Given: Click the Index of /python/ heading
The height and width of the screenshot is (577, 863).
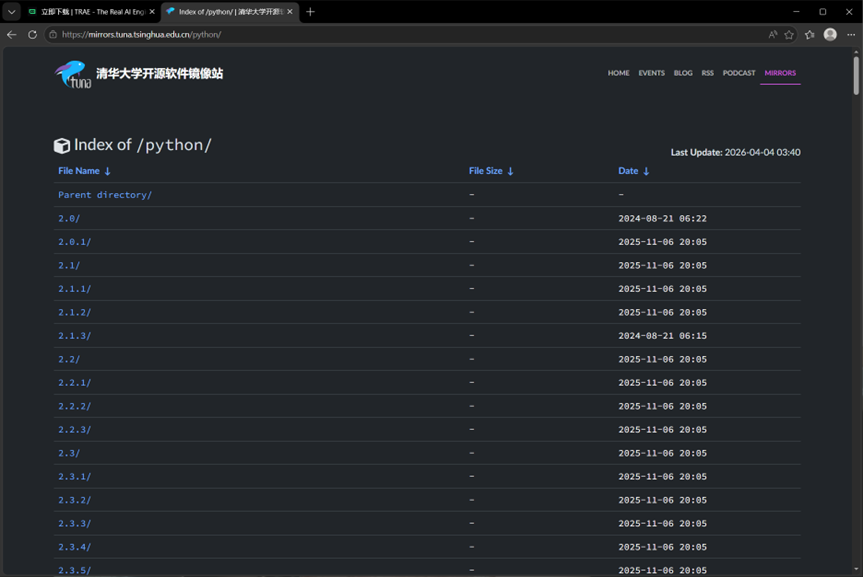Looking at the screenshot, I should pos(143,145).
